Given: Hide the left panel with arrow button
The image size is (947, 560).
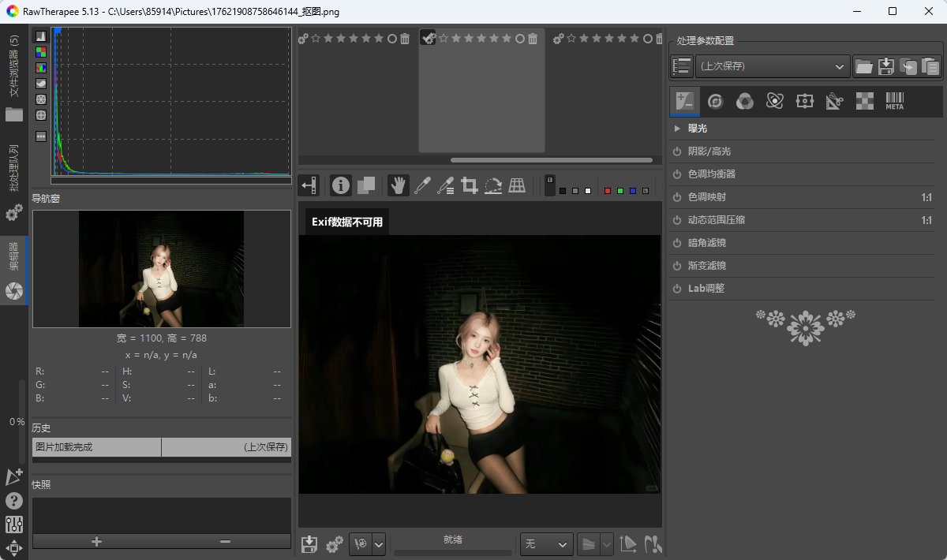Looking at the screenshot, I should [309, 185].
